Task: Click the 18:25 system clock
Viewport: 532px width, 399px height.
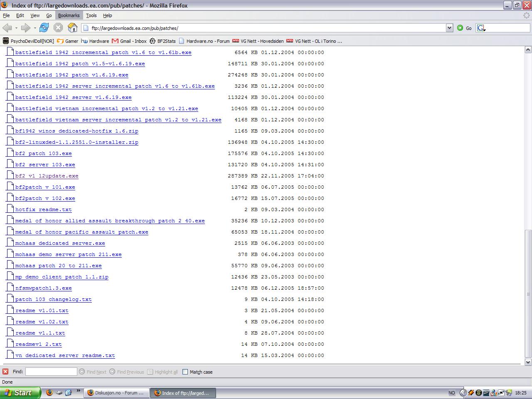Action: [x=521, y=393]
